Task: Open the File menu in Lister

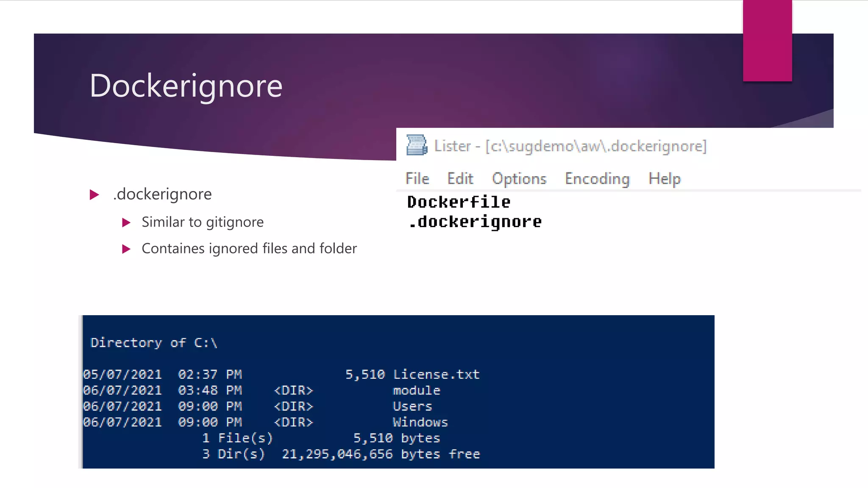Action: point(417,179)
